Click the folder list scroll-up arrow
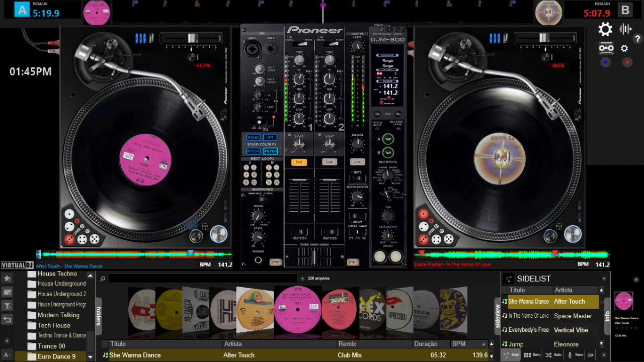Image resolution: width=644 pixels, height=362 pixels. coord(91,276)
